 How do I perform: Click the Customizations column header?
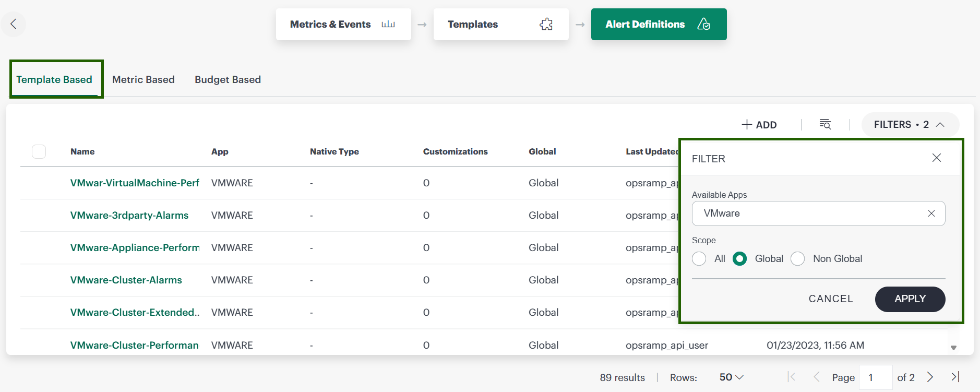point(456,151)
